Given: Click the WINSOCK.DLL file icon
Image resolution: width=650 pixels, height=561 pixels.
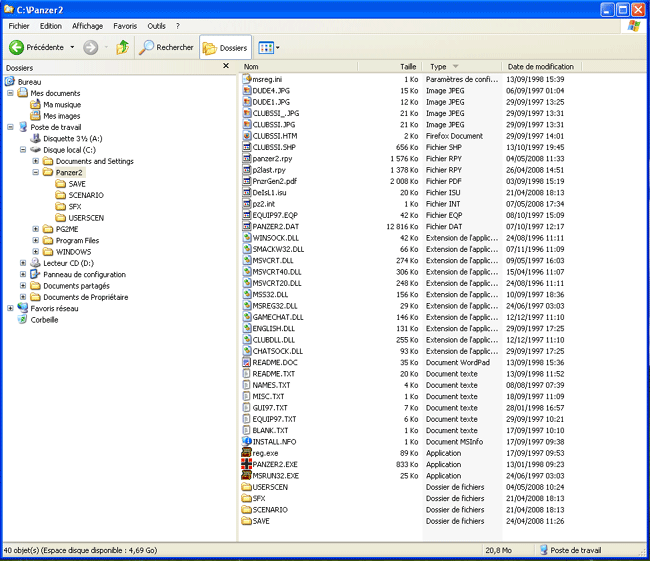Looking at the screenshot, I should (x=247, y=238).
